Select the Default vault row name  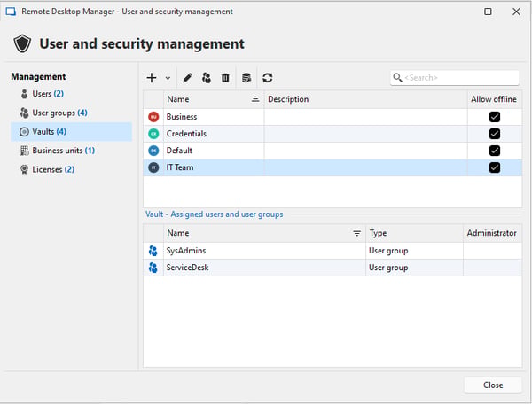[x=179, y=151]
